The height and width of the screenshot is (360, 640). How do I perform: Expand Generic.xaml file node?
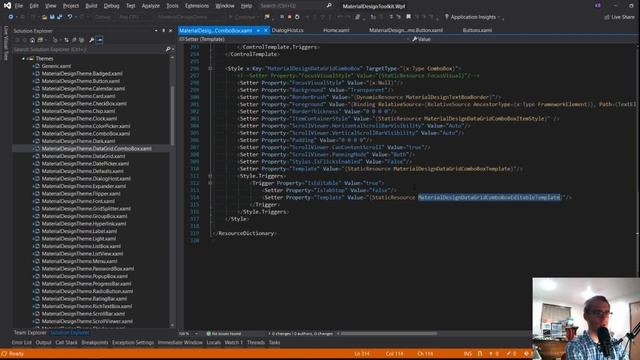33,66
